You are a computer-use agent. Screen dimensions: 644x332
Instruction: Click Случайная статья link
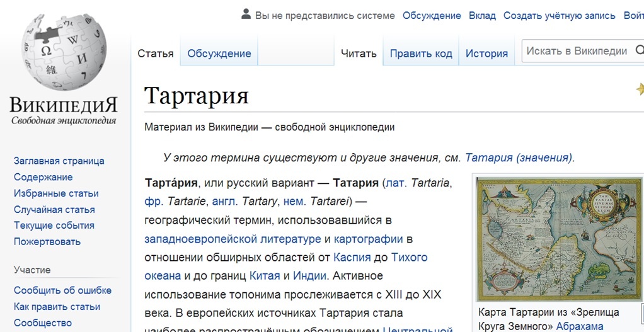(54, 210)
